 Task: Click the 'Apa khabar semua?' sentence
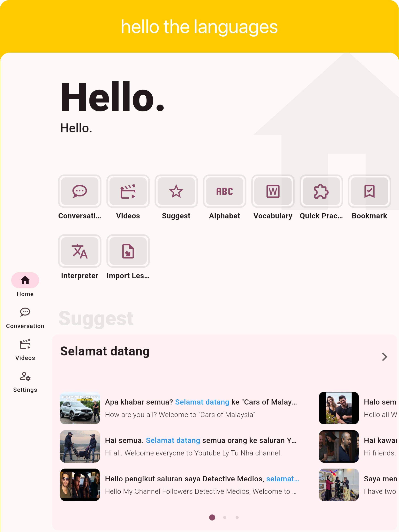pyautogui.click(x=201, y=402)
